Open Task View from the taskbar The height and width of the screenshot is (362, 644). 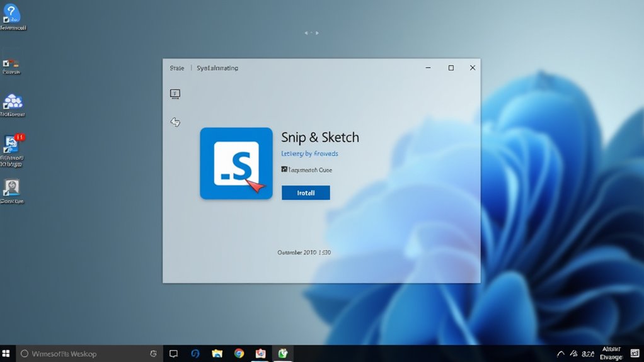pyautogui.click(x=173, y=353)
